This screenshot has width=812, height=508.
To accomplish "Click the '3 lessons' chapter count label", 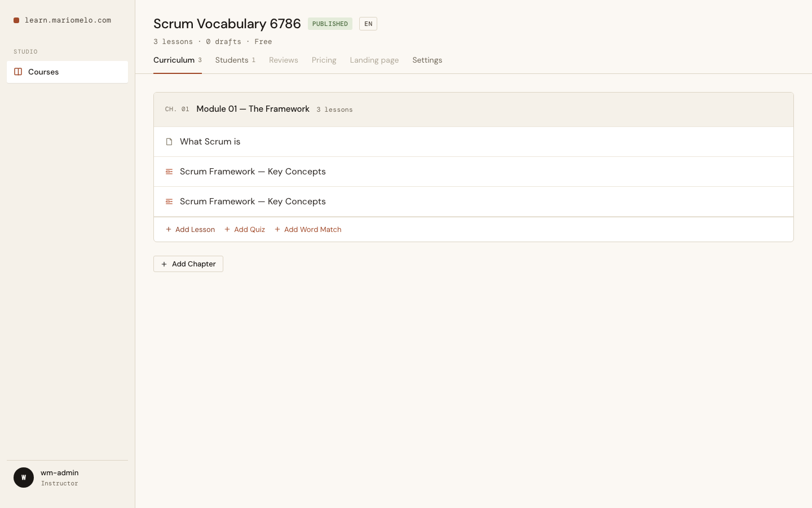I will [334, 110].
